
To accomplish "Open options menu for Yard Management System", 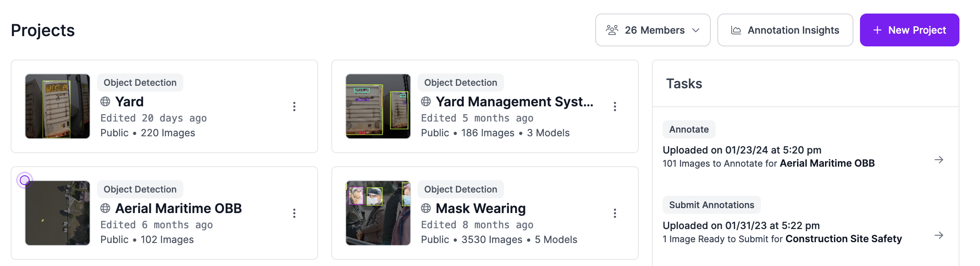I will (x=615, y=106).
